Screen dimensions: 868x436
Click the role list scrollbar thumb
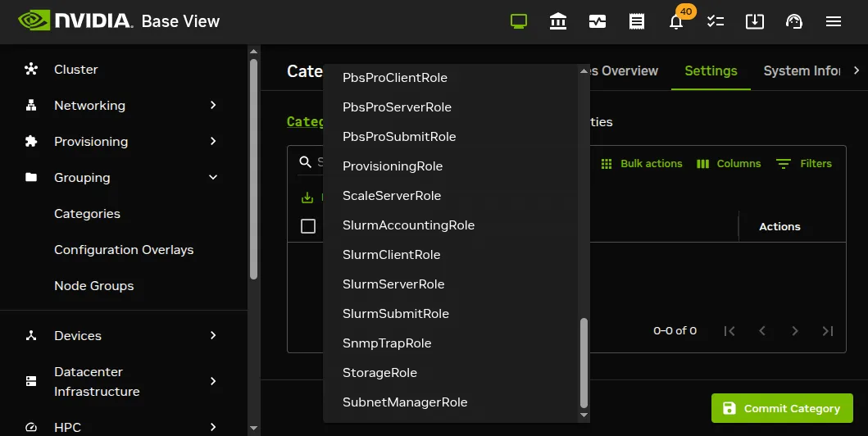tap(584, 363)
